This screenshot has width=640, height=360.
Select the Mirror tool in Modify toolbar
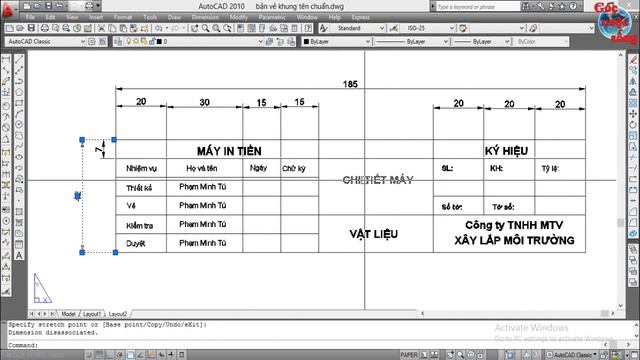click(x=633, y=81)
